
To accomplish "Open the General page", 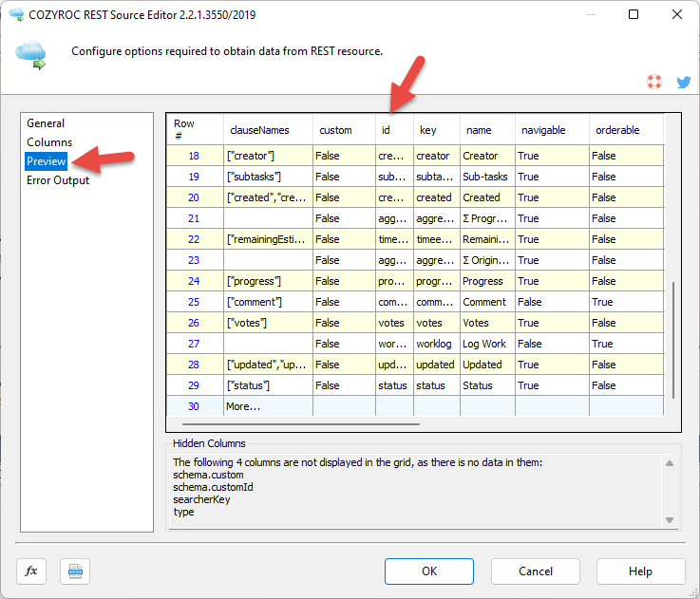I will 46,123.
